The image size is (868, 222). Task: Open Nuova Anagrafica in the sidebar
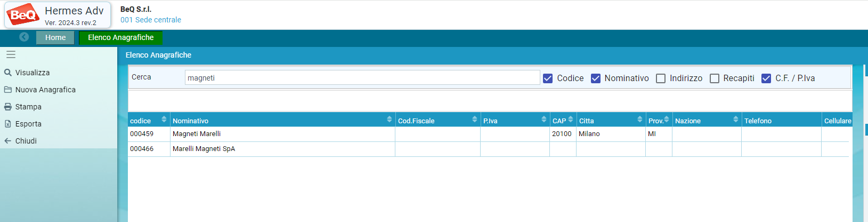[x=45, y=90]
